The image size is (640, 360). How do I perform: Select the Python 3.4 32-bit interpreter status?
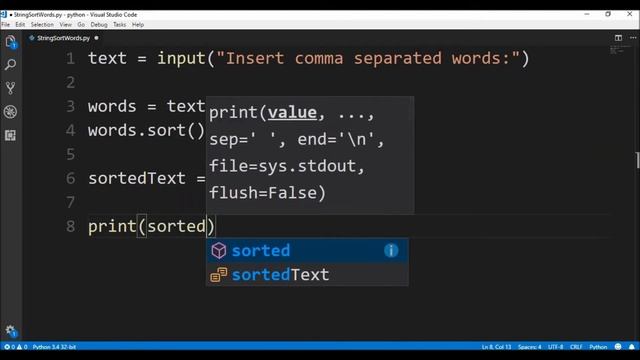click(54, 347)
